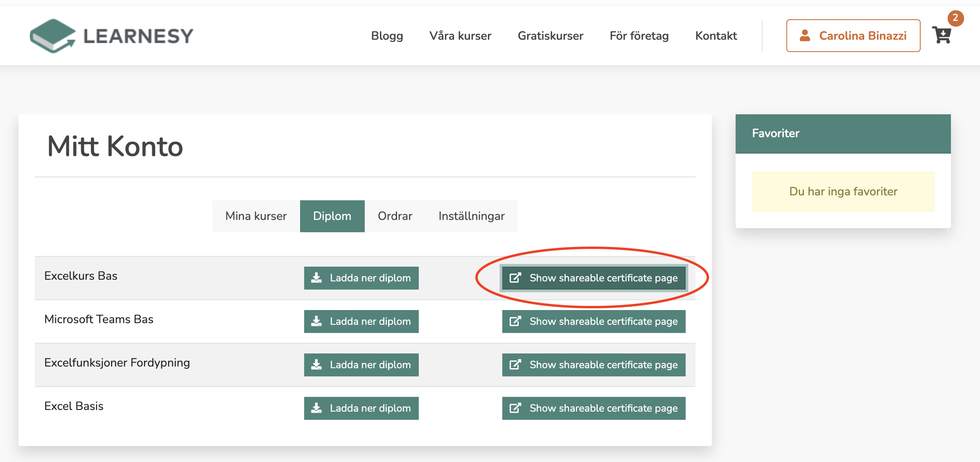980x462 pixels.
Task: Click external-link icon in Excelkurs Bas row
Action: (515, 278)
